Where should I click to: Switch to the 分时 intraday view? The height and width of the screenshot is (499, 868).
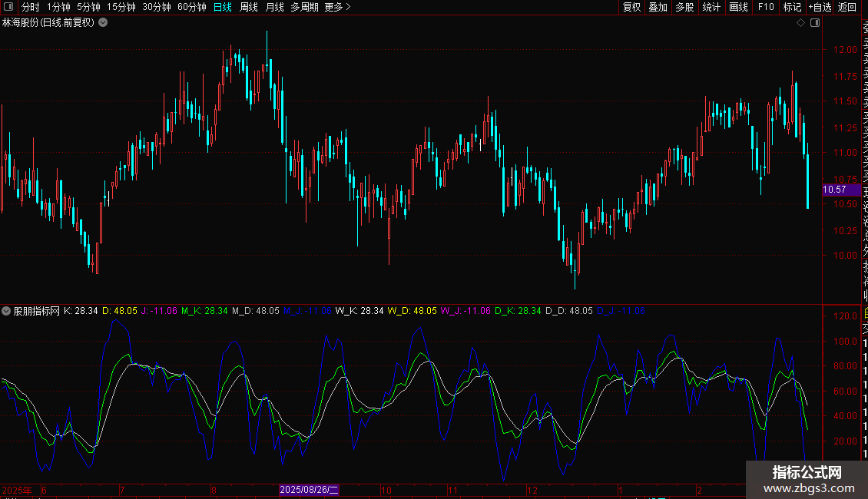[x=30, y=7]
